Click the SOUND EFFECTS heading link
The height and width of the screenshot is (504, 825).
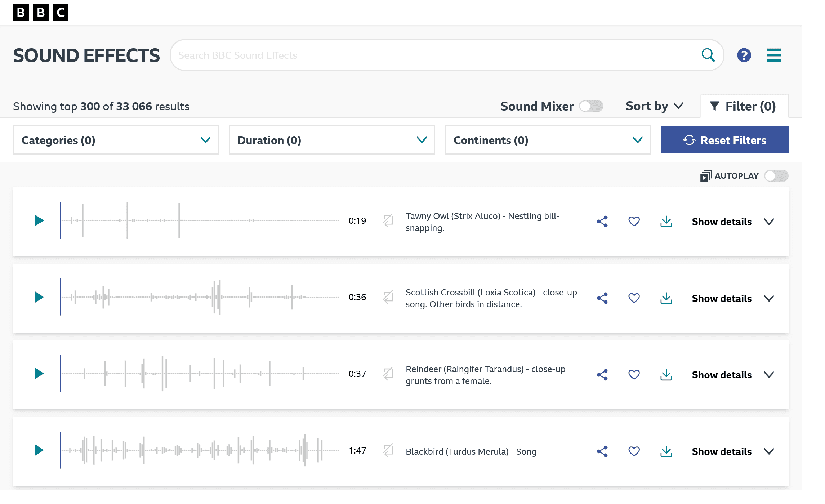86,55
